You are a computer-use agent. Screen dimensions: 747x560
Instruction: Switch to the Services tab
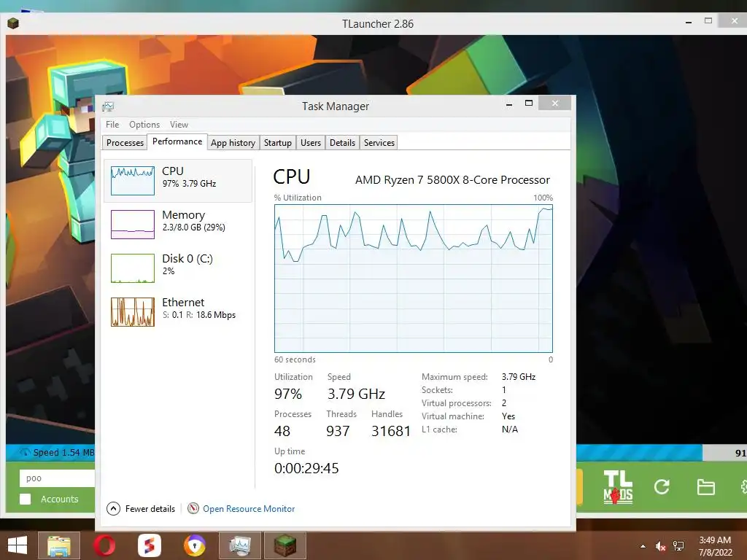pyautogui.click(x=379, y=143)
